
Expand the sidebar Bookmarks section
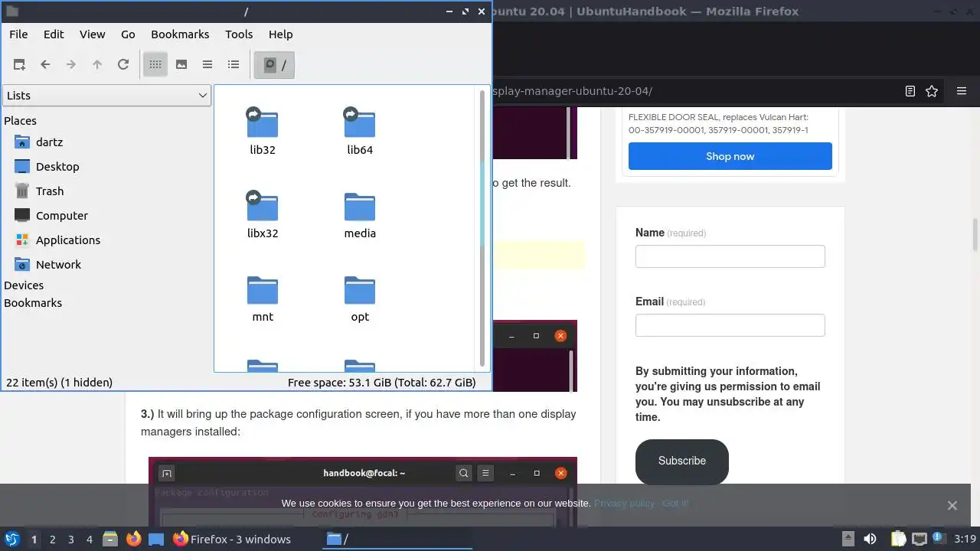[33, 303]
